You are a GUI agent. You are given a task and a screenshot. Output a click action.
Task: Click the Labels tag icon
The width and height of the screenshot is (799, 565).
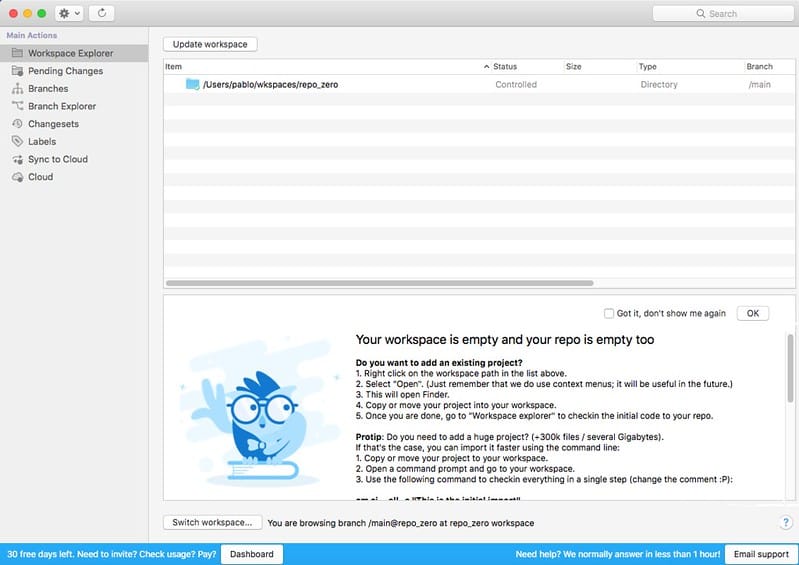point(17,141)
